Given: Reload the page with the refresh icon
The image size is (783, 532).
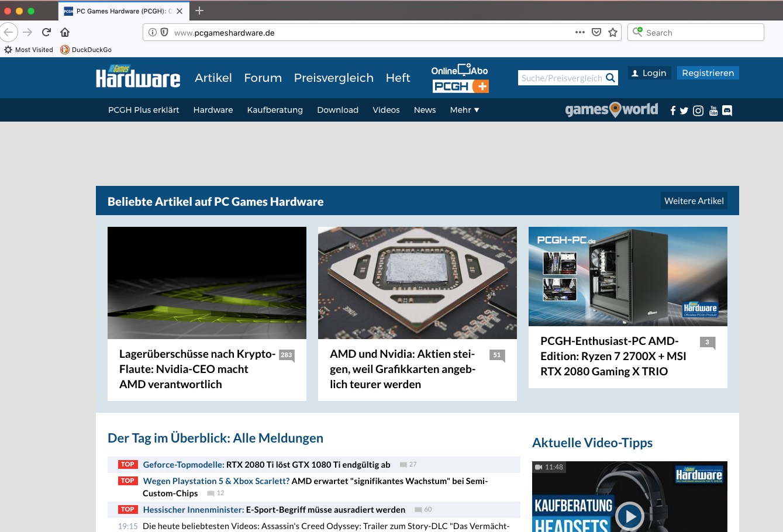Looking at the screenshot, I should coord(46,32).
